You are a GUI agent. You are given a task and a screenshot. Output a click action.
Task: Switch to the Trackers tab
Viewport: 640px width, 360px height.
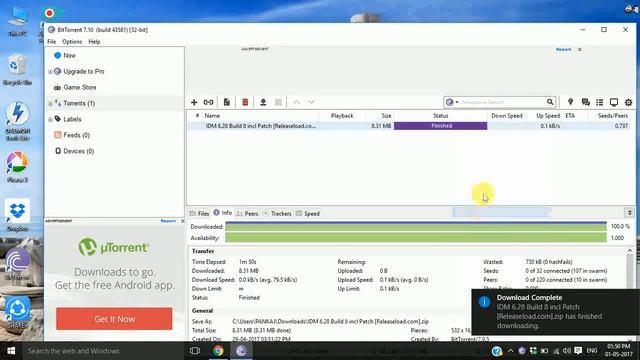click(x=278, y=213)
